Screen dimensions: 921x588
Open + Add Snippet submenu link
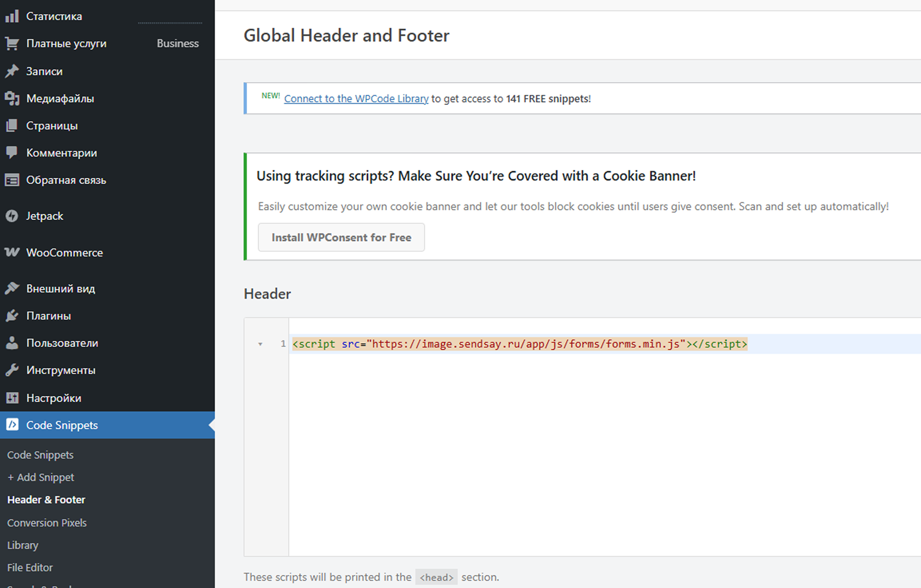(x=41, y=477)
